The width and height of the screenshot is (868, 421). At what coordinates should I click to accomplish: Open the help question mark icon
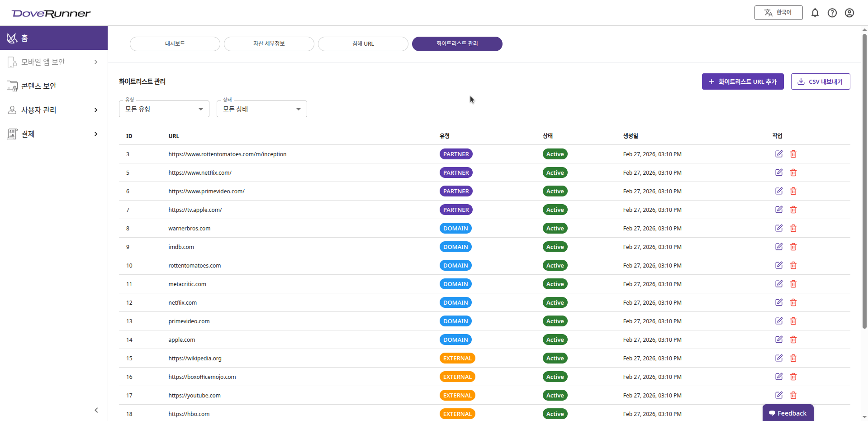click(x=832, y=13)
